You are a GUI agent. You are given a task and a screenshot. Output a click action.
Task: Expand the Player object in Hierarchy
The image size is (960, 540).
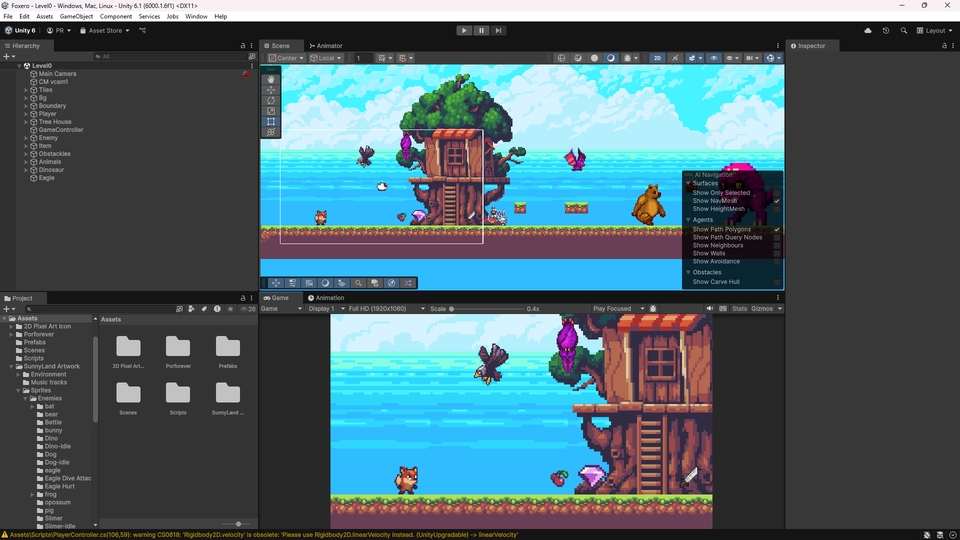point(27,114)
